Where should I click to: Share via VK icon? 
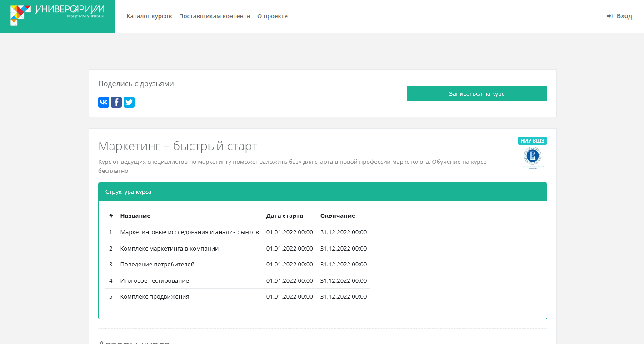pyautogui.click(x=104, y=102)
